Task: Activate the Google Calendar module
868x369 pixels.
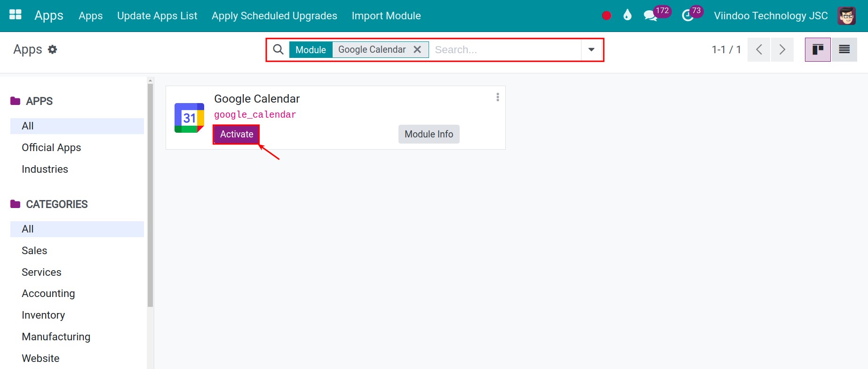Action: click(237, 134)
